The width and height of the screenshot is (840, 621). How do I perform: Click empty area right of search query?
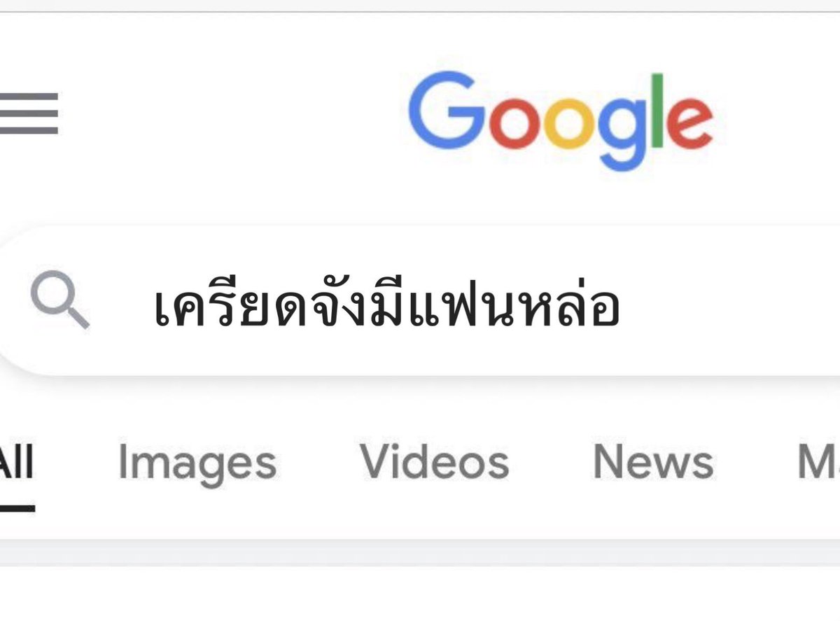tap(728, 302)
